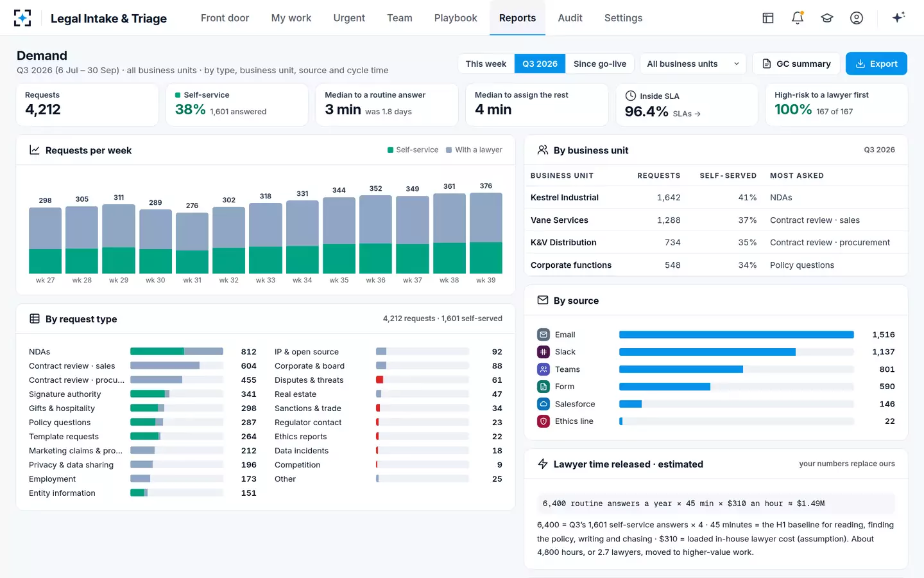Click the envelope icon beside By source

coord(543,300)
